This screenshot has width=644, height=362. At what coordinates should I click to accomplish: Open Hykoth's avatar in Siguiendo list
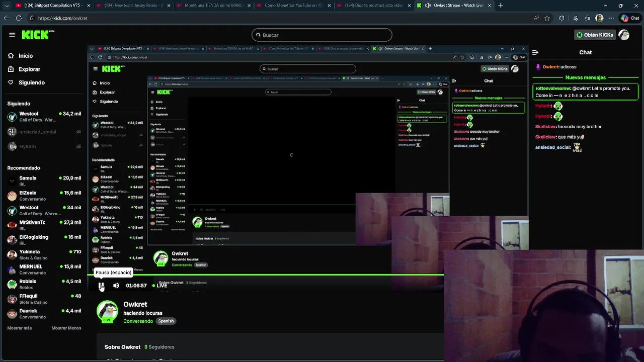12,146
